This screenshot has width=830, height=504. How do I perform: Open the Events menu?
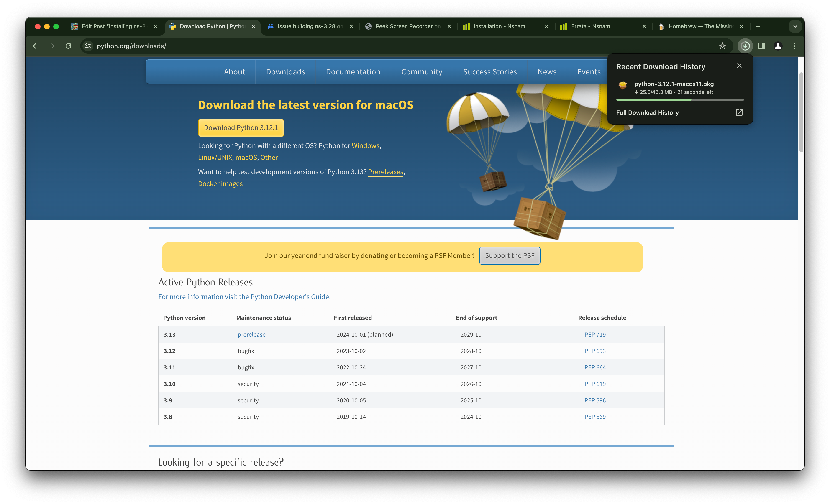coord(589,72)
